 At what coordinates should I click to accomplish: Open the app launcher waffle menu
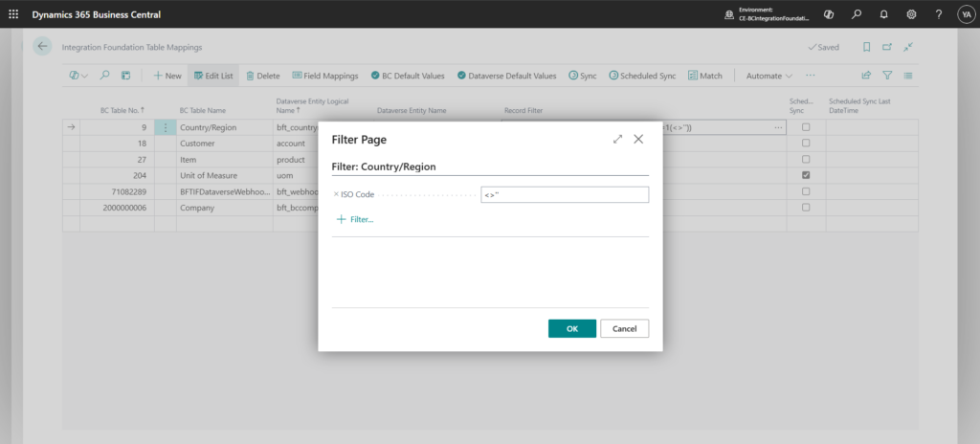[x=13, y=14]
